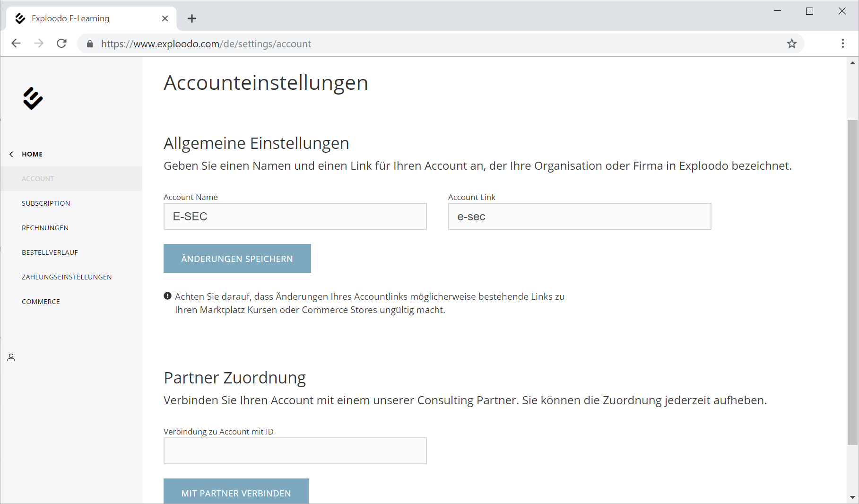Click the Exploodo logo in sidebar
859x504 pixels.
tap(33, 98)
